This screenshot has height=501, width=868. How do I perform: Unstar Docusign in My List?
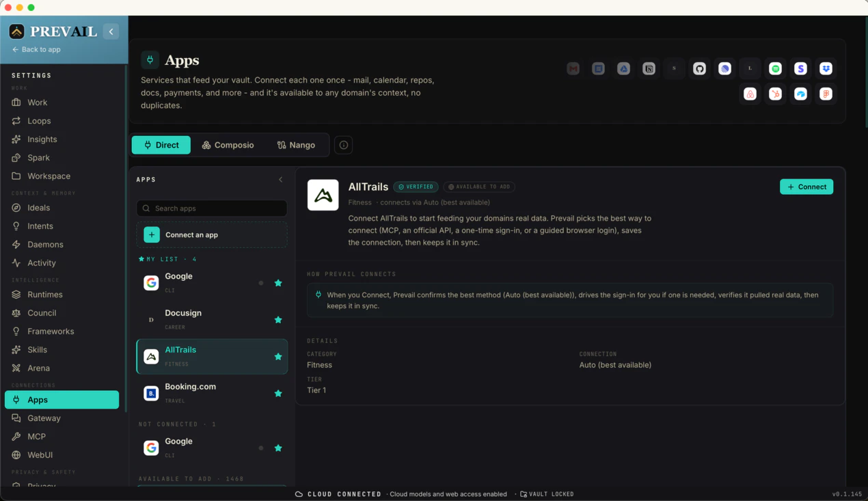pyautogui.click(x=278, y=319)
